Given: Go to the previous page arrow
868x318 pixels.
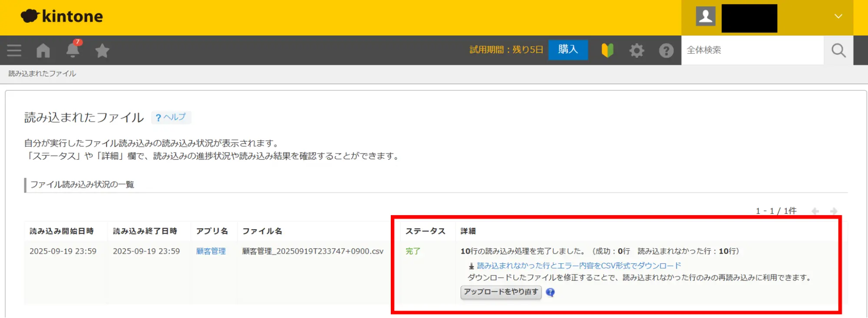Looking at the screenshot, I should point(815,211).
